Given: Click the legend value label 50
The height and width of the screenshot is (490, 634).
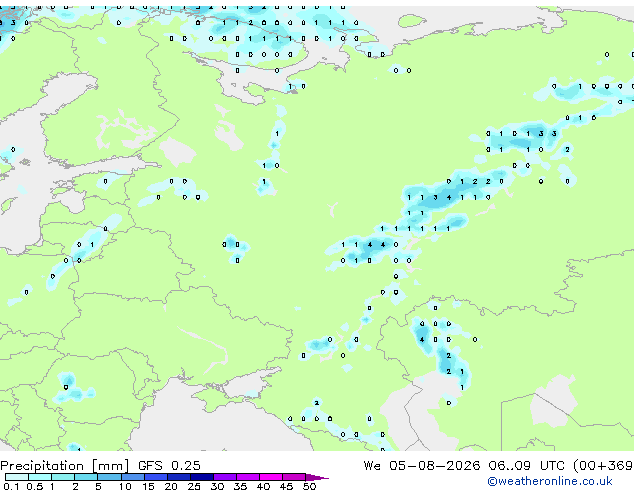Looking at the screenshot, I should 309,486.
